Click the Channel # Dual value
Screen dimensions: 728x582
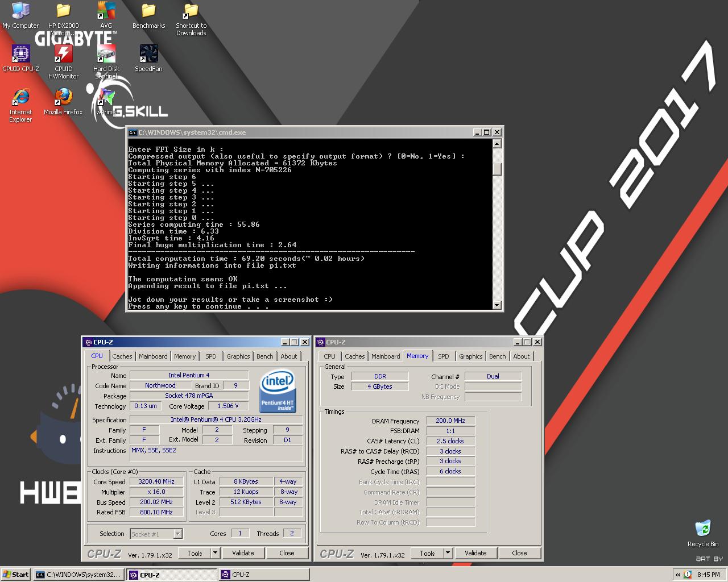[493, 376]
